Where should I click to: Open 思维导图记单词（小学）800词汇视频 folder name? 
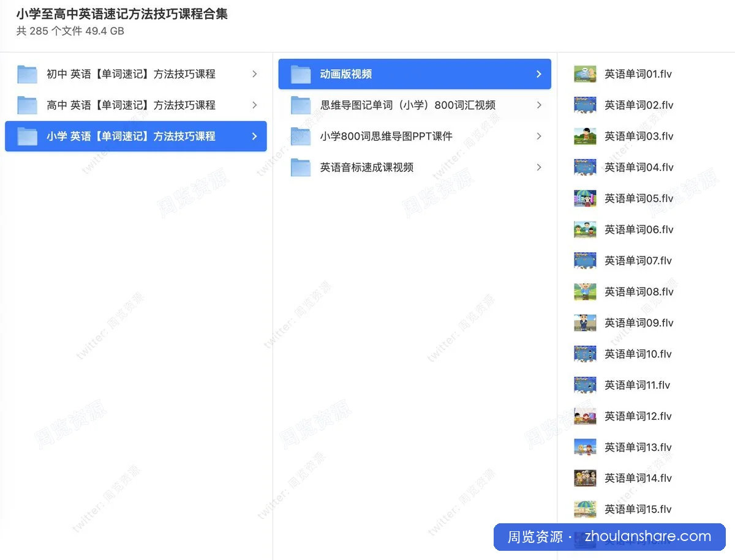point(408,105)
